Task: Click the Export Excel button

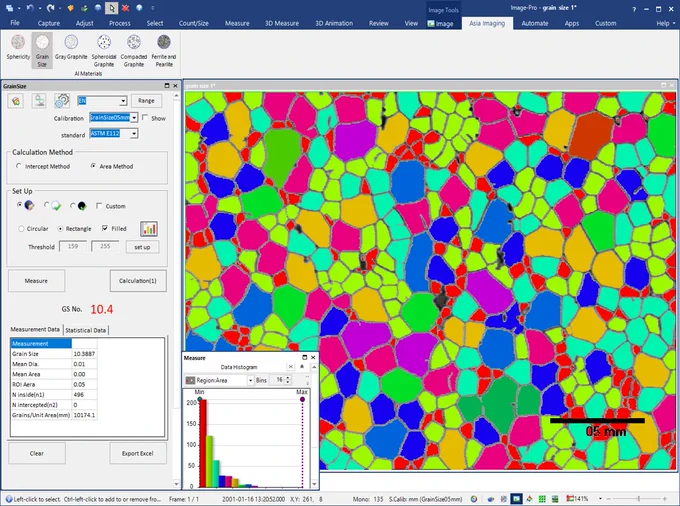Action: point(137,453)
